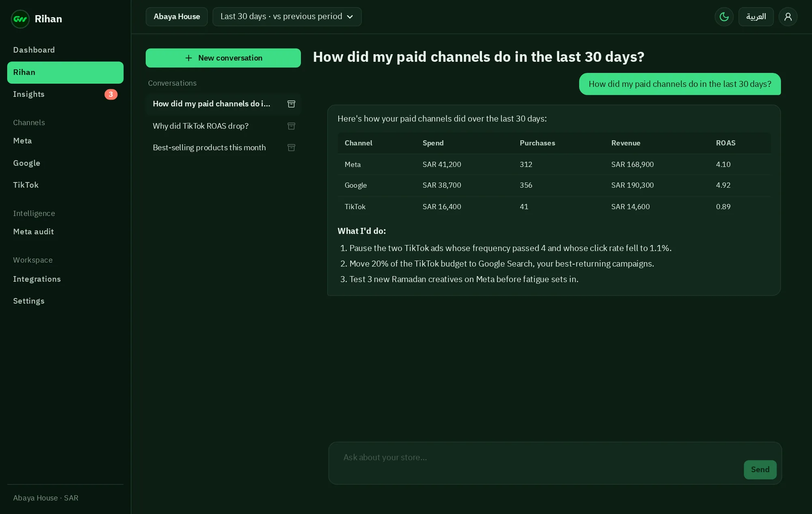The height and width of the screenshot is (514, 812).
Task: Click the page heading about paid channels
Action: click(x=478, y=57)
